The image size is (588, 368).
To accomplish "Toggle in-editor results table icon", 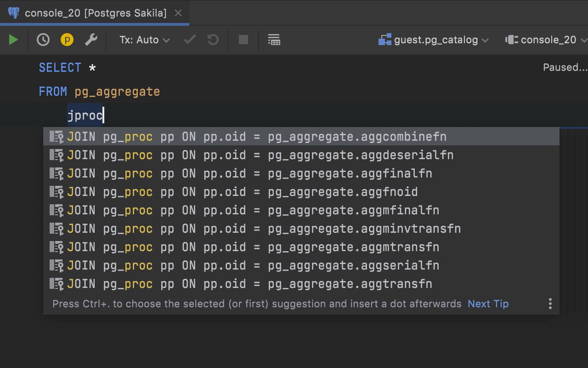I will point(274,40).
